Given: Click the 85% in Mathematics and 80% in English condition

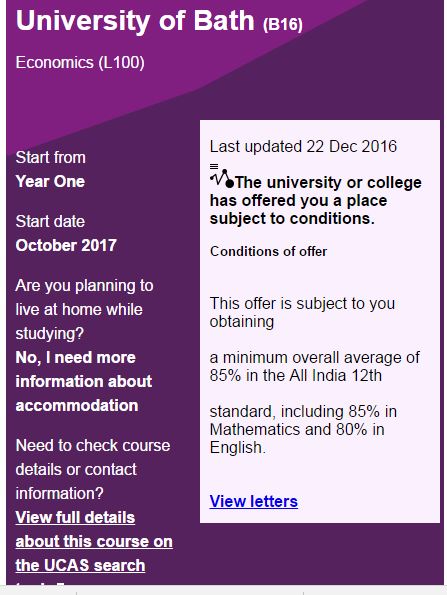Looking at the screenshot, I should tap(303, 430).
